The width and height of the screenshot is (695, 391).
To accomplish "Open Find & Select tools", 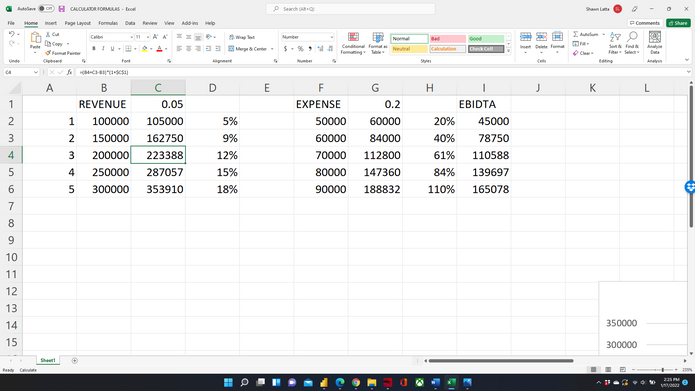I will coord(632,43).
